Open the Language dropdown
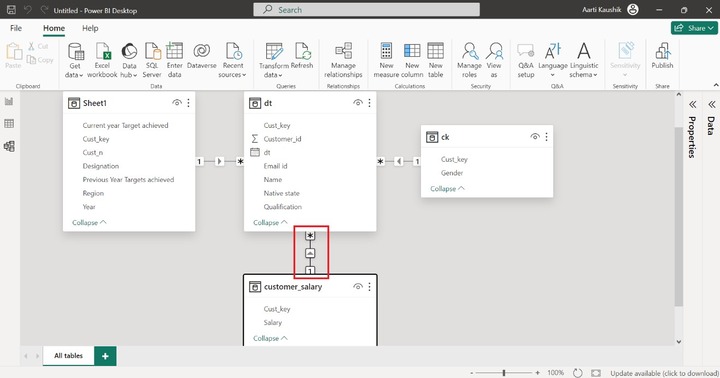This screenshot has width=720, height=378. click(553, 60)
